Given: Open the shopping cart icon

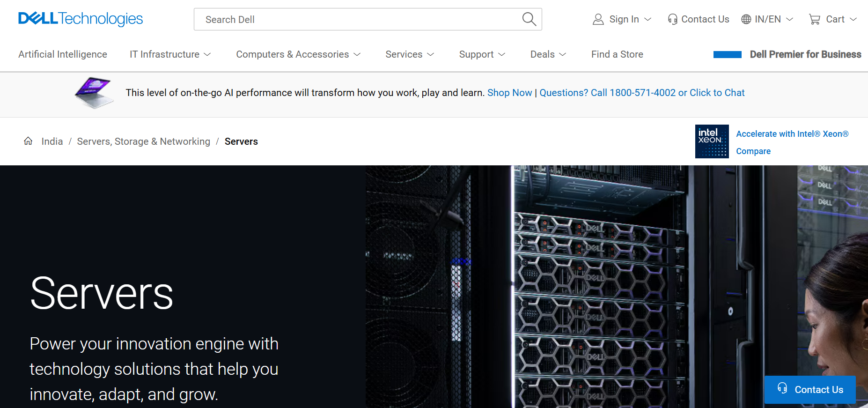Looking at the screenshot, I should 815,19.
